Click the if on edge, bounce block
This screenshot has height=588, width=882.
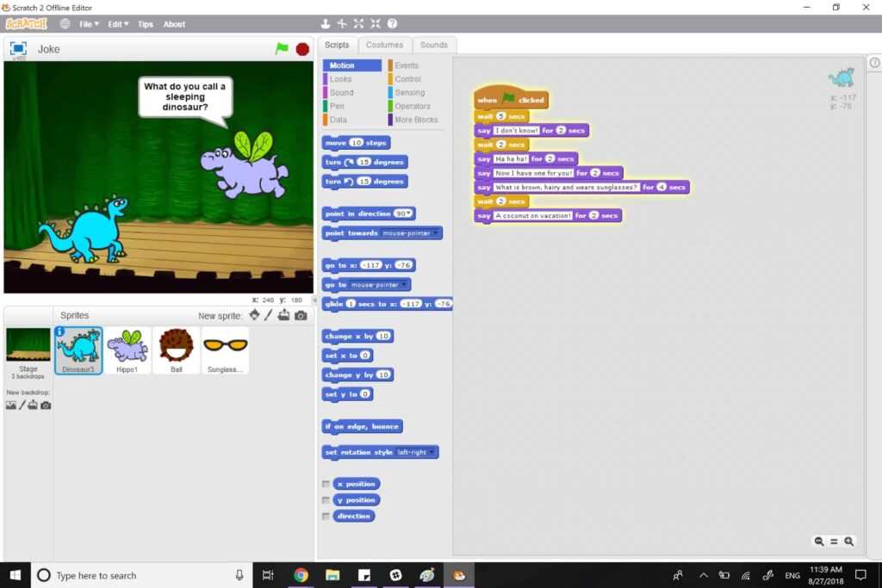tap(363, 427)
